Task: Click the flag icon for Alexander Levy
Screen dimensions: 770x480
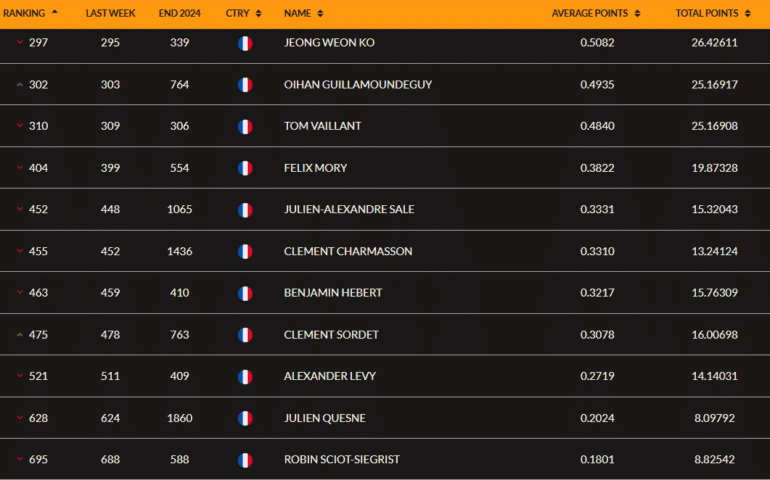Action: pos(245,377)
